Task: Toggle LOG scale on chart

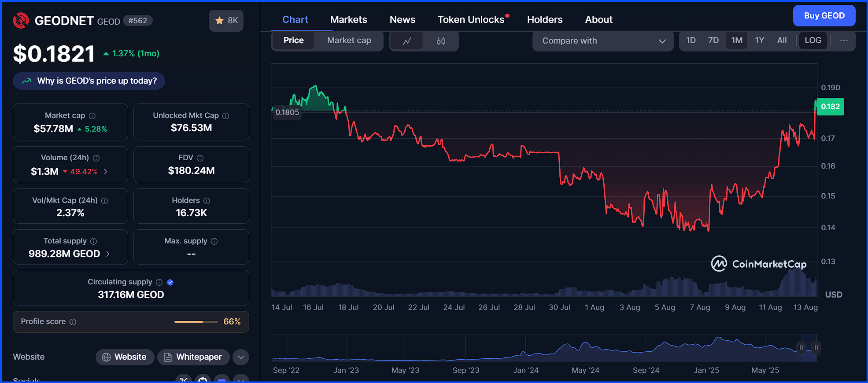Action: coord(813,41)
